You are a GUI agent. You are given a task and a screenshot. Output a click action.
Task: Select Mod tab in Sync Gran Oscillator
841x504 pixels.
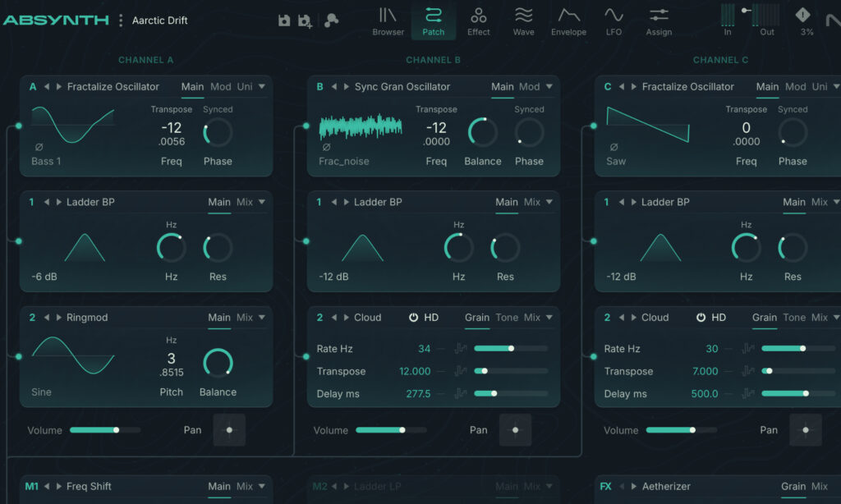(x=530, y=86)
